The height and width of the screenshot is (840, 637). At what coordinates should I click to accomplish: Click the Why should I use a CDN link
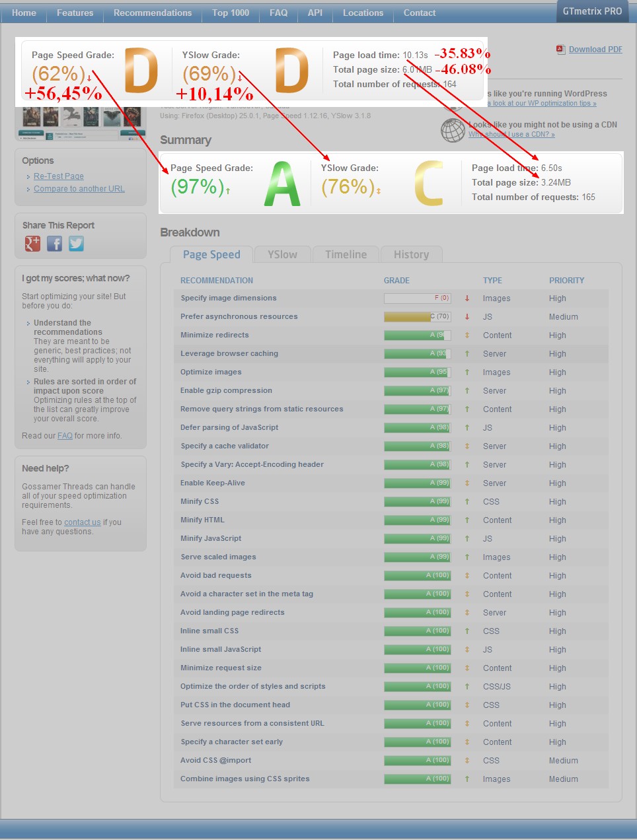pos(511,134)
